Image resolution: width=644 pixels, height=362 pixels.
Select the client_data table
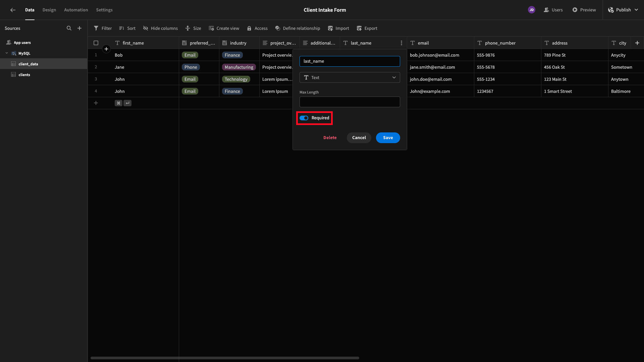click(x=44, y=64)
